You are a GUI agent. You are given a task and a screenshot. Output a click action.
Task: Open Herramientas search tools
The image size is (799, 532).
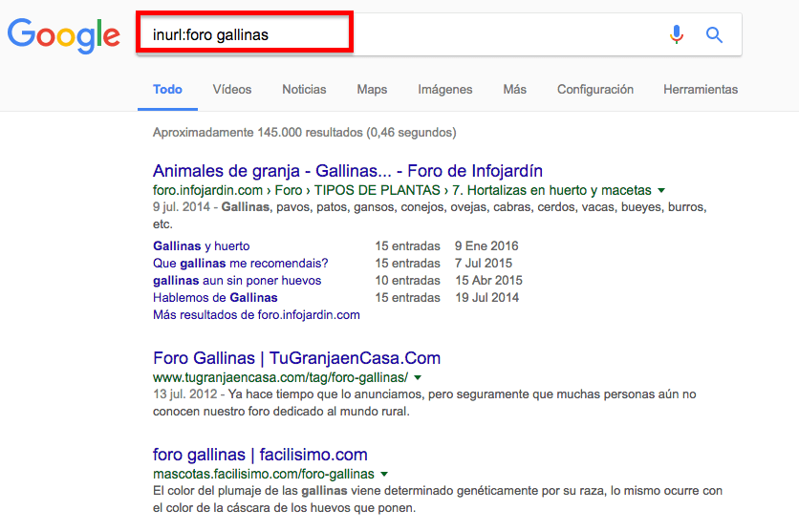[700, 90]
